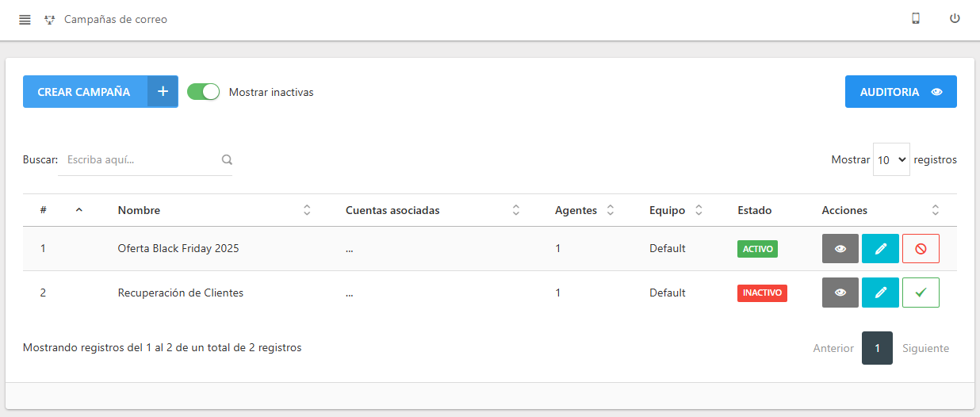Image resolution: width=980 pixels, height=417 pixels.
Task: Open the Auditoria view
Action: [901, 92]
